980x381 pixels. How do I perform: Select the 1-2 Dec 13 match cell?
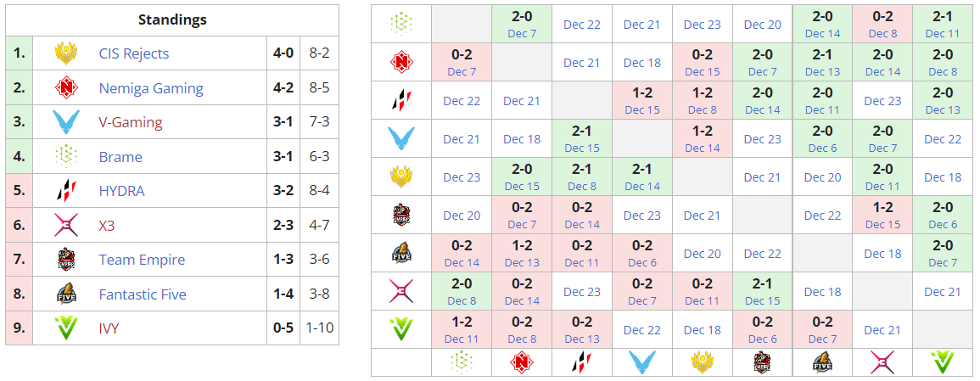click(522, 254)
